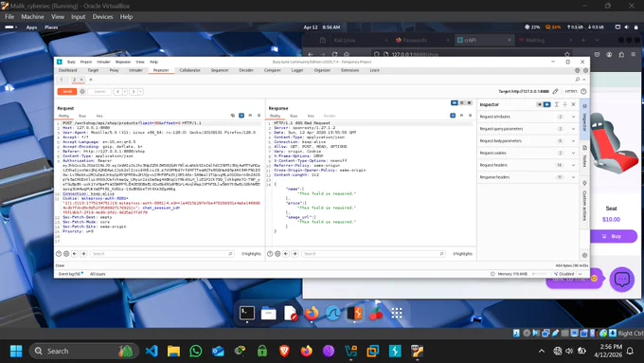Switch Request view to Raw
The width and height of the screenshot is (644, 363).
pyautogui.click(x=82, y=116)
